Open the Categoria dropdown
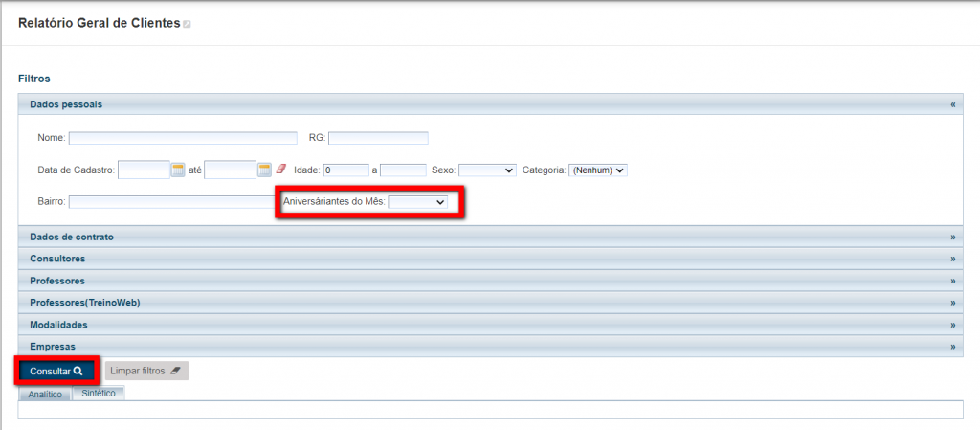980x430 pixels. [x=598, y=170]
